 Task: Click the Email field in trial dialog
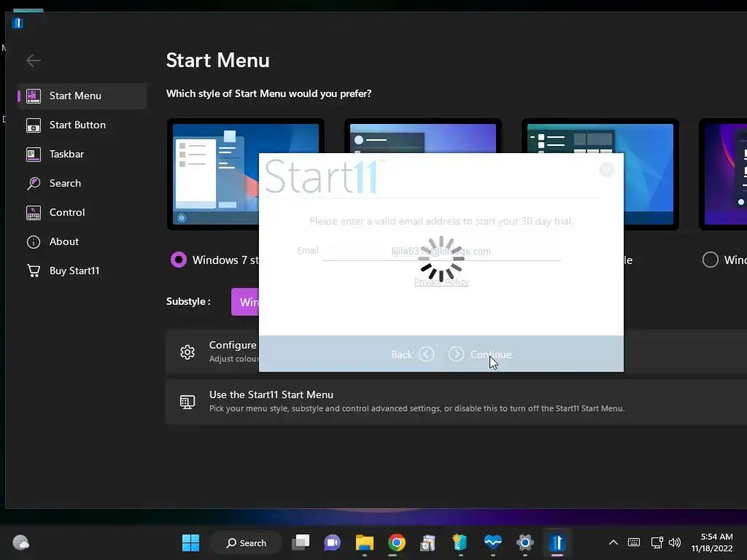pyautogui.click(x=441, y=252)
